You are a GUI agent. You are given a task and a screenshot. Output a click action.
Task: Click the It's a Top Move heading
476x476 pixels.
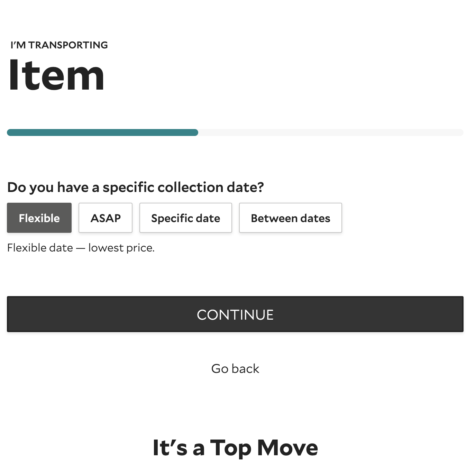click(x=235, y=448)
